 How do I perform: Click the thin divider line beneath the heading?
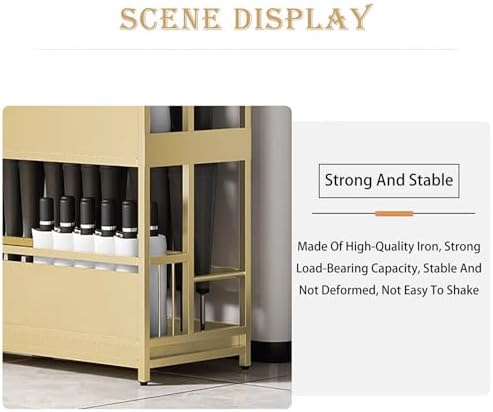tap(246, 49)
